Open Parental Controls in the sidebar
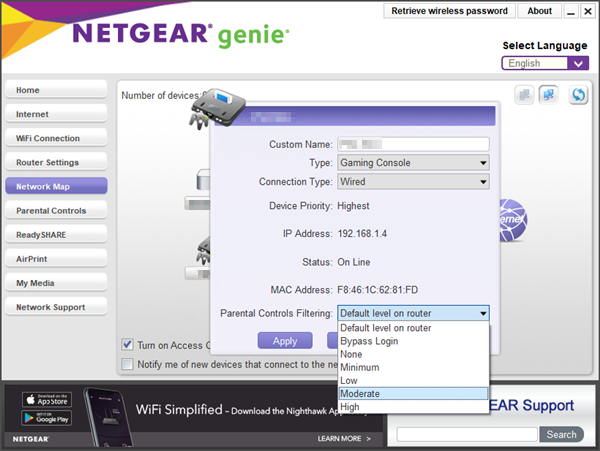Image resolution: width=600 pixels, height=451 pixels. (56, 210)
